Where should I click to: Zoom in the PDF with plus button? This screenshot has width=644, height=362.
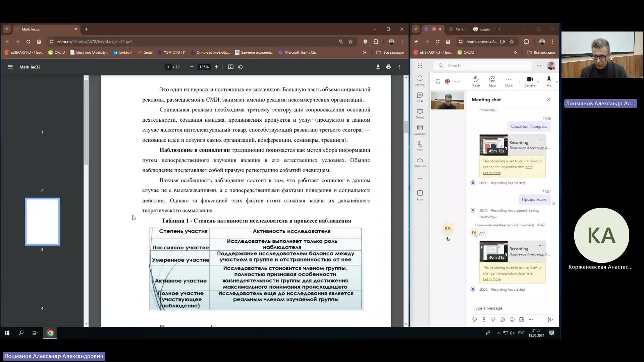coord(216,67)
